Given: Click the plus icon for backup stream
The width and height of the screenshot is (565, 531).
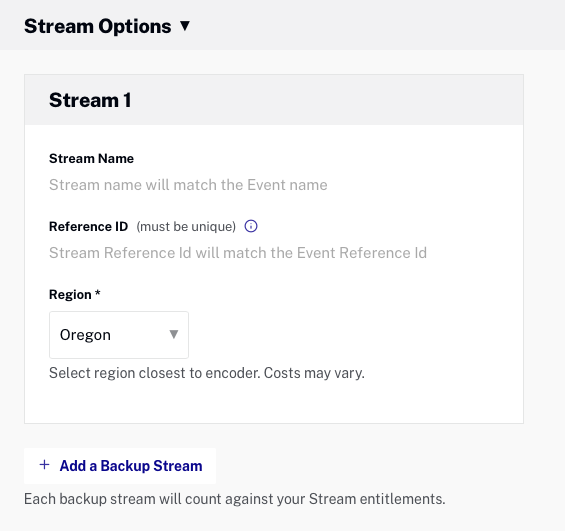Looking at the screenshot, I should (44, 465).
